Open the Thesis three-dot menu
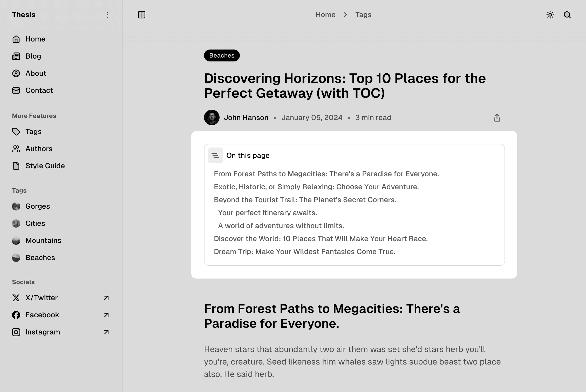The height and width of the screenshot is (392, 586). (107, 15)
